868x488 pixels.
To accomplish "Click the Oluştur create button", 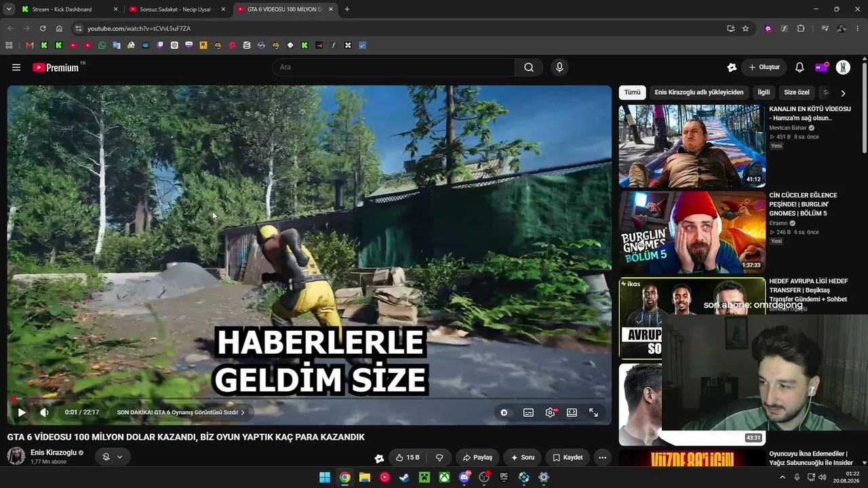I will coord(764,67).
